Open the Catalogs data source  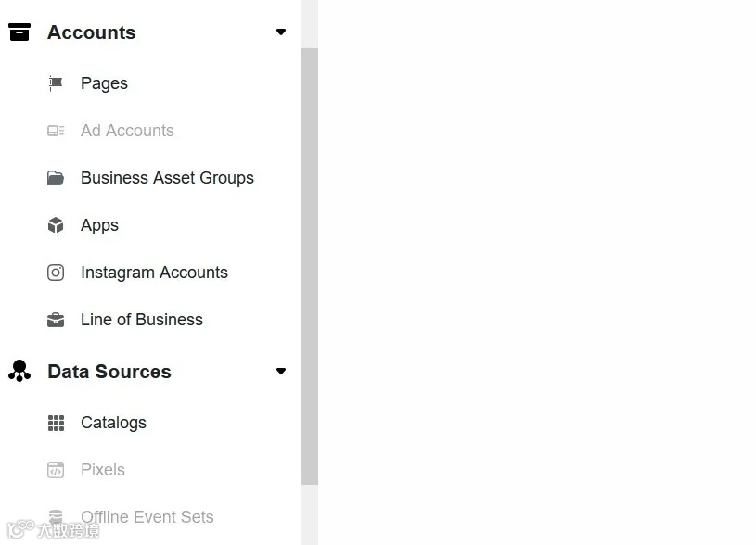tap(113, 423)
